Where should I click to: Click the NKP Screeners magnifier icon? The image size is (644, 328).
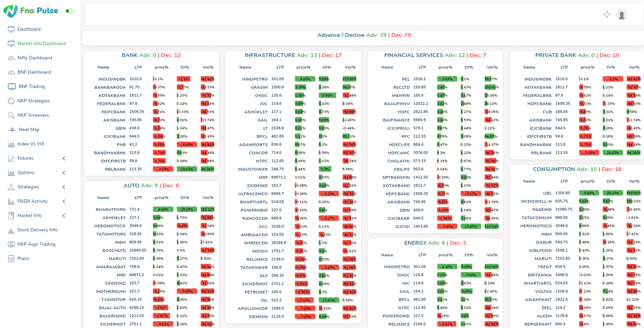click(x=11, y=115)
